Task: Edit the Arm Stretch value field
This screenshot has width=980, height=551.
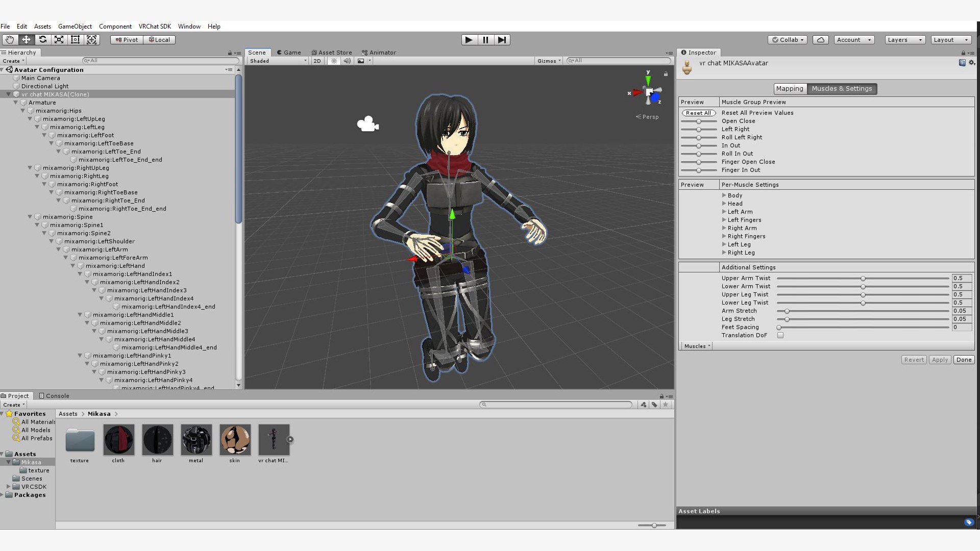Action: tap(962, 311)
